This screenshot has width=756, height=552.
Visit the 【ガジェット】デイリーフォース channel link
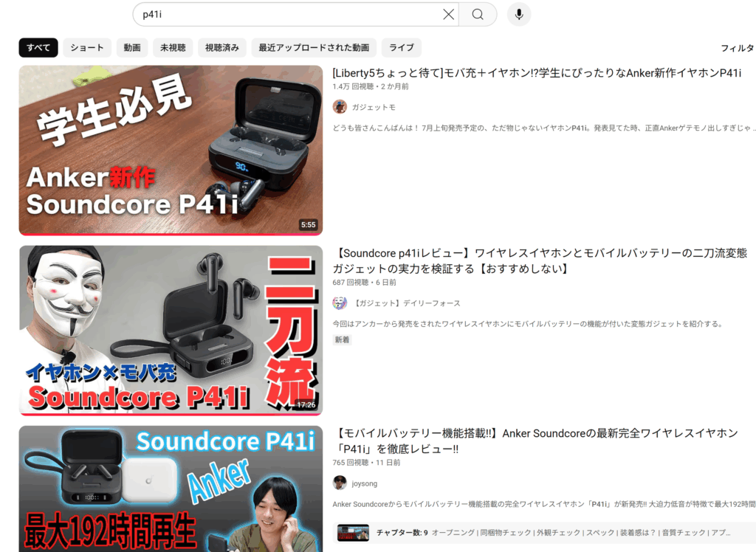407,303
